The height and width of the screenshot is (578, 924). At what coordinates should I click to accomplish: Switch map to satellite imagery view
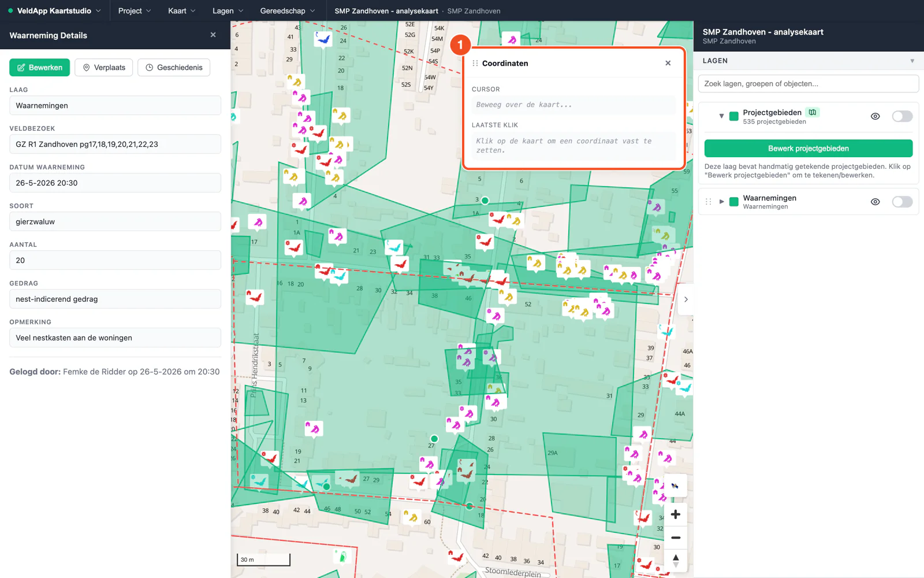tap(675, 486)
